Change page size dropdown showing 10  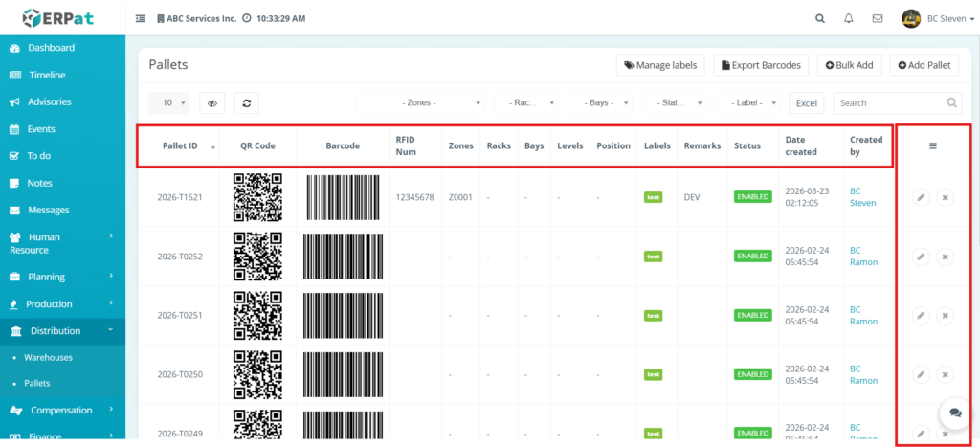coord(170,102)
